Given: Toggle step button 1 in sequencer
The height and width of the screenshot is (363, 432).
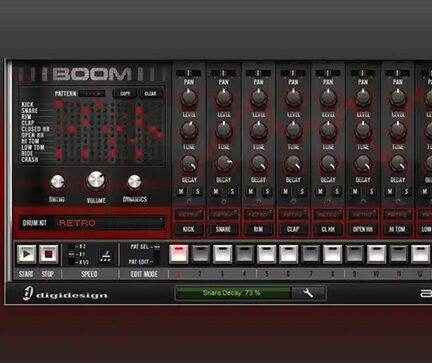Looking at the screenshot, I should 179,254.
